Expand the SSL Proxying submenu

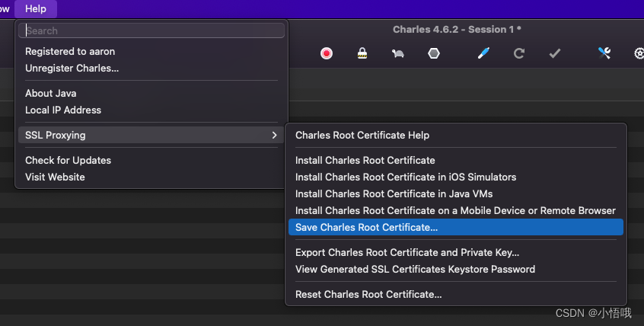coord(151,136)
